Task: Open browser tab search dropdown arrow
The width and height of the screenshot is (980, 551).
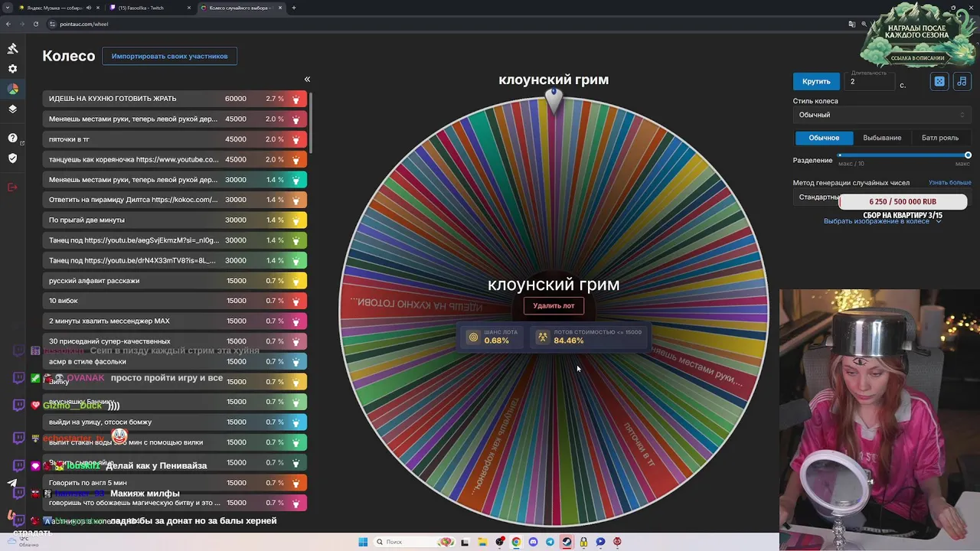Action: 8,8
